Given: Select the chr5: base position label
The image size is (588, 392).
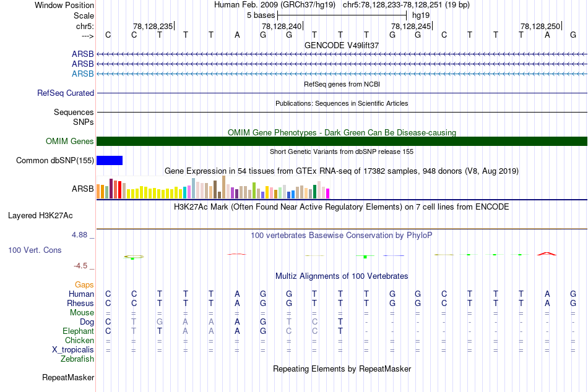Looking at the screenshot, I should click(x=85, y=26).
